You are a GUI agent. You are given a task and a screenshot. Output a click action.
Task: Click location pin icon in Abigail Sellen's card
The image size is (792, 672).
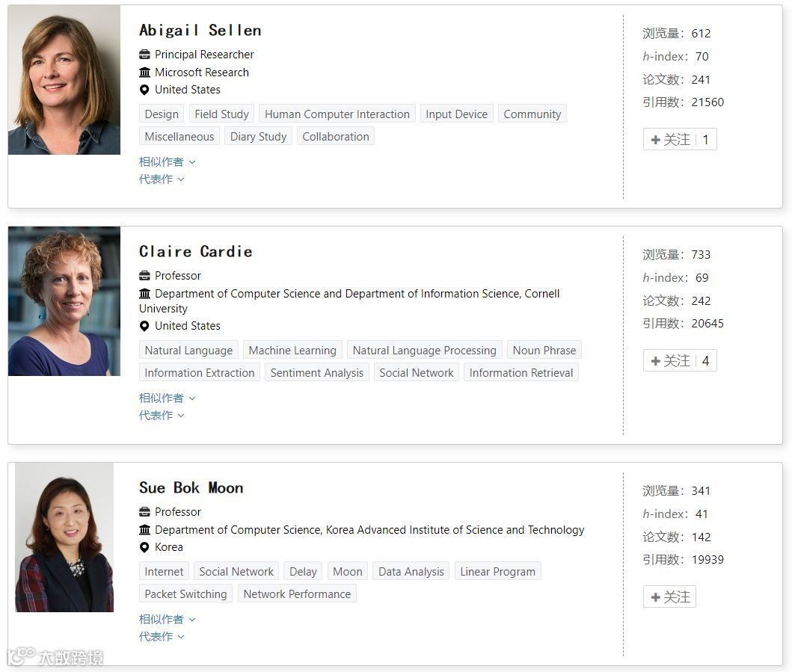pyautogui.click(x=144, y=90)
